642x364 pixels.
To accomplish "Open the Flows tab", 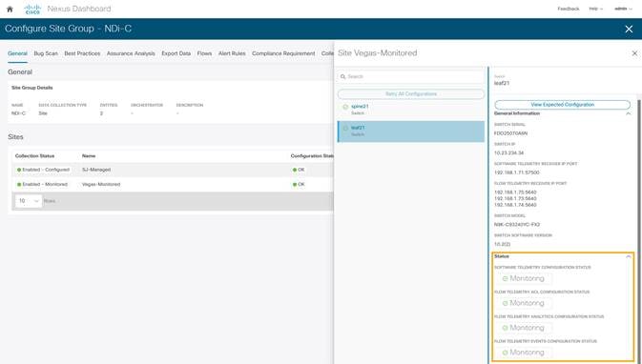I will coord(204,53).
